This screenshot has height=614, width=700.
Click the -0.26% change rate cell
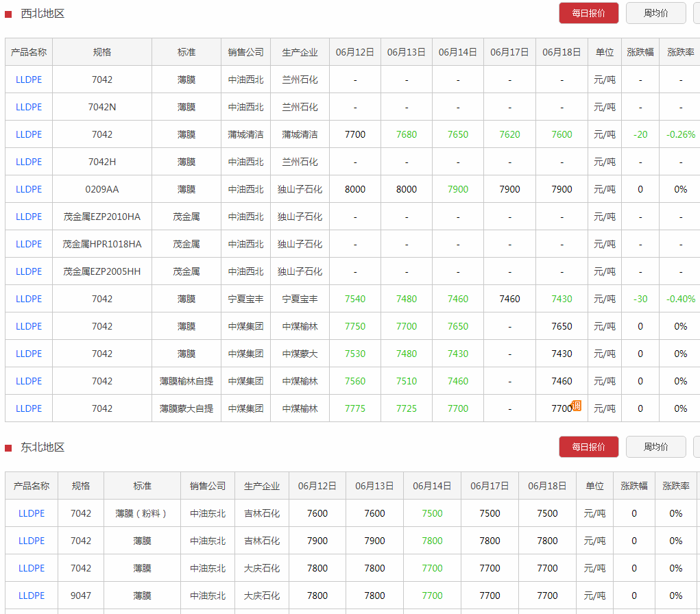680,134
